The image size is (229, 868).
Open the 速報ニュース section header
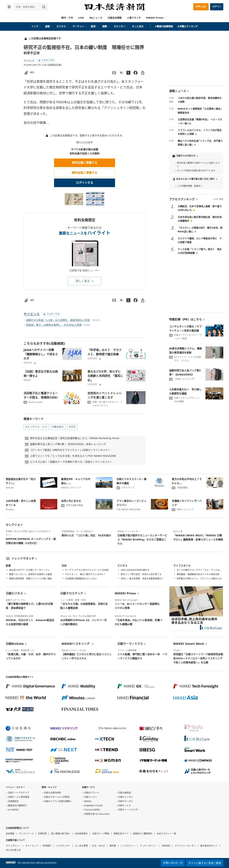179,91
